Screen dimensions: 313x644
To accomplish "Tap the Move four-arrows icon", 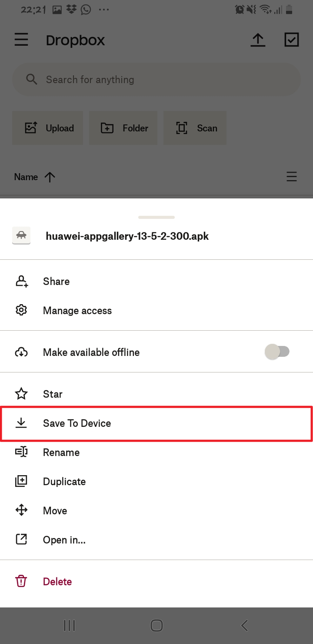I will coord(21,510).
